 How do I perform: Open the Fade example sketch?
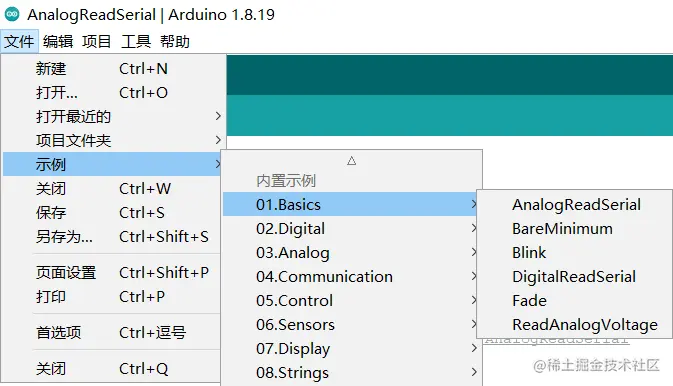575,301
